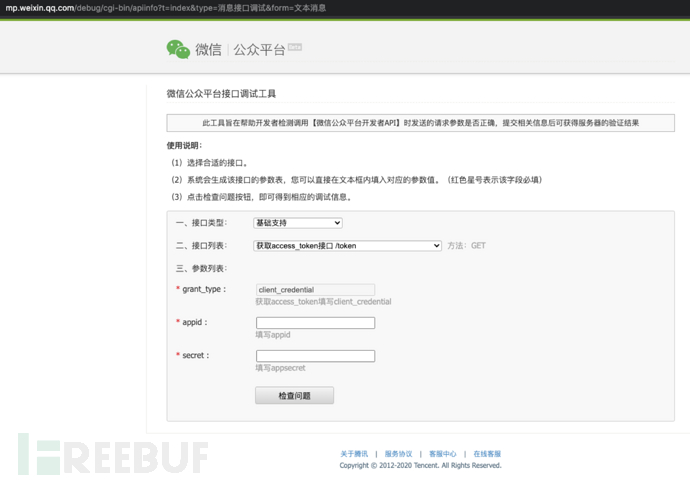Click the appid field label
The image size is (690, 482).
point(195,322)
